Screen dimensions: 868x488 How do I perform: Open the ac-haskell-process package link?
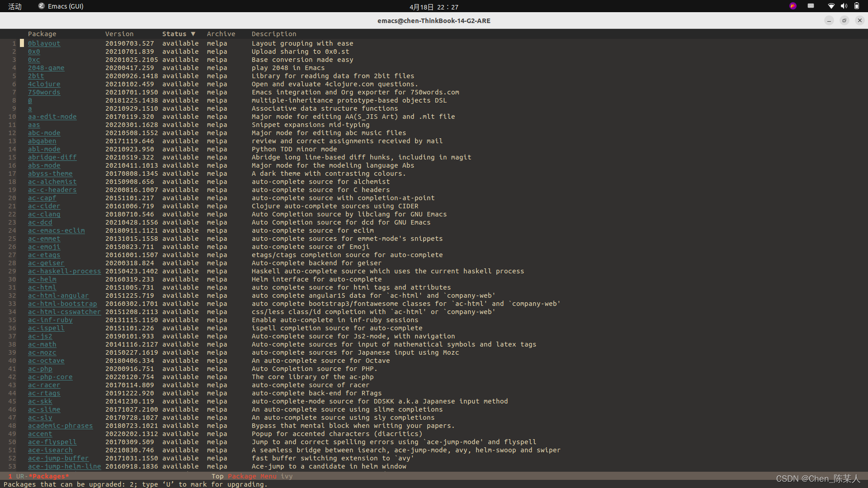coord(65,271)
